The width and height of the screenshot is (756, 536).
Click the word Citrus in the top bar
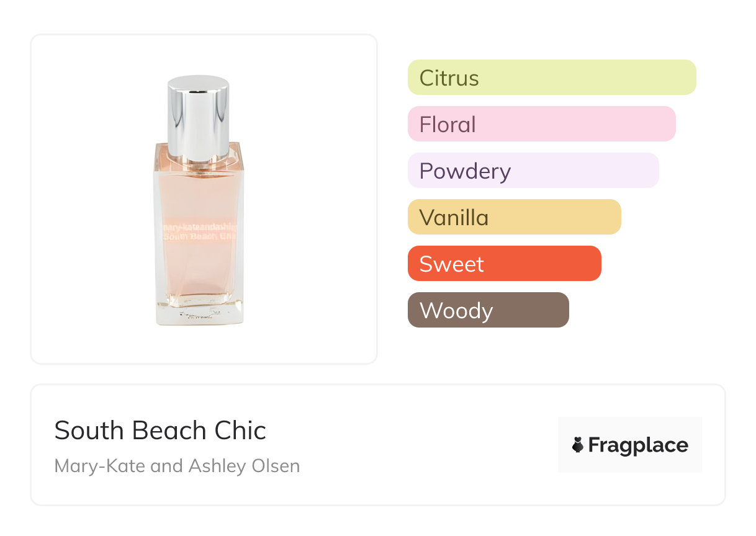(449, 78)
